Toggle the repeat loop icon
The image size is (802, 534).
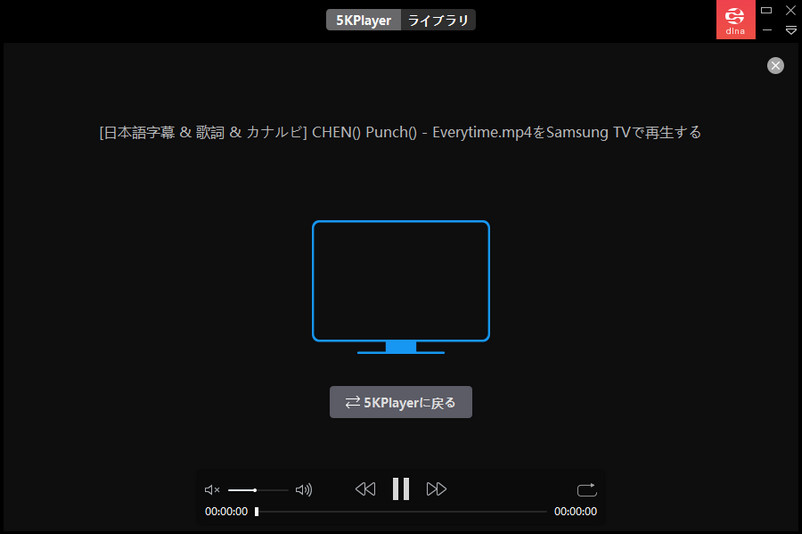point(586,490)
